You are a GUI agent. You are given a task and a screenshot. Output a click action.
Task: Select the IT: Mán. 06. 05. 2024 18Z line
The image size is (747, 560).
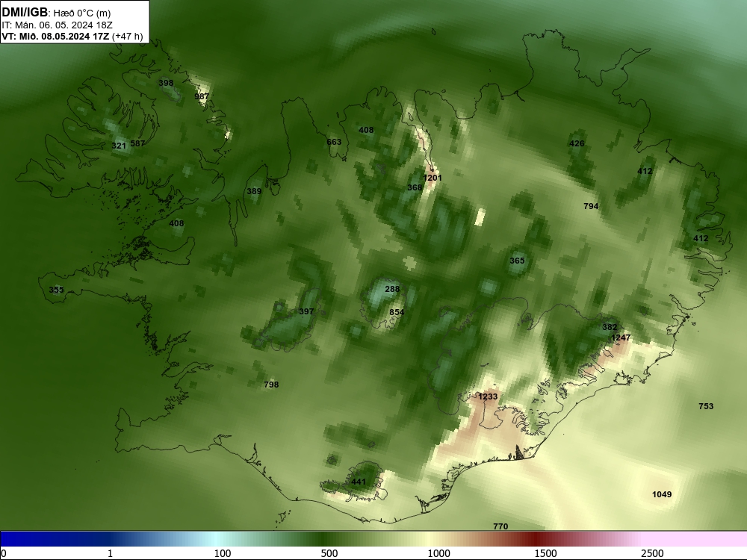click(x=58, y=25)
